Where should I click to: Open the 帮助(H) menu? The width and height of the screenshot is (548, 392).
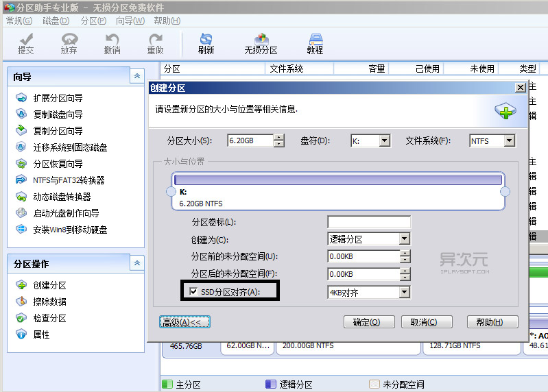[x=167, y=21]
